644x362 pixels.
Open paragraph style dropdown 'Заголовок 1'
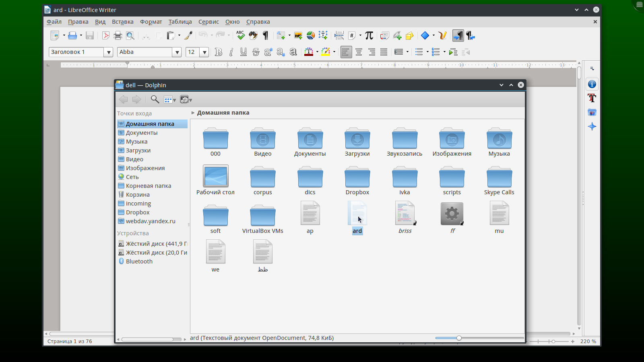coord(108,52)
